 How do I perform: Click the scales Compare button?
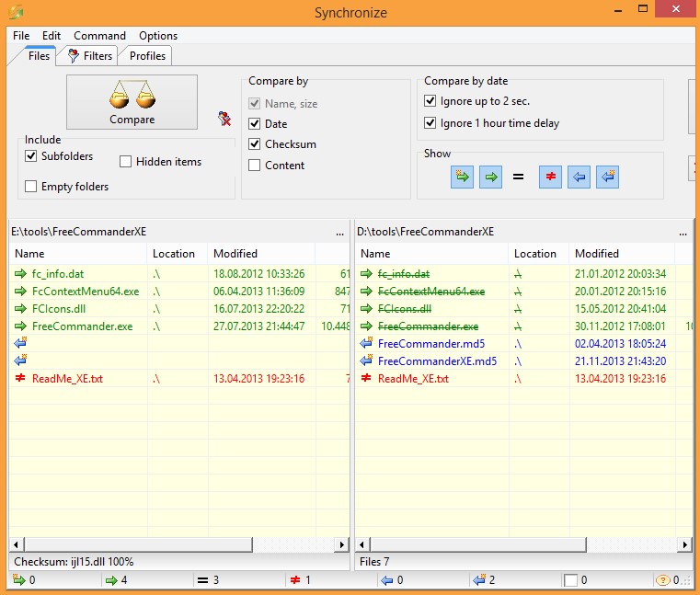[x=132, y=102]
